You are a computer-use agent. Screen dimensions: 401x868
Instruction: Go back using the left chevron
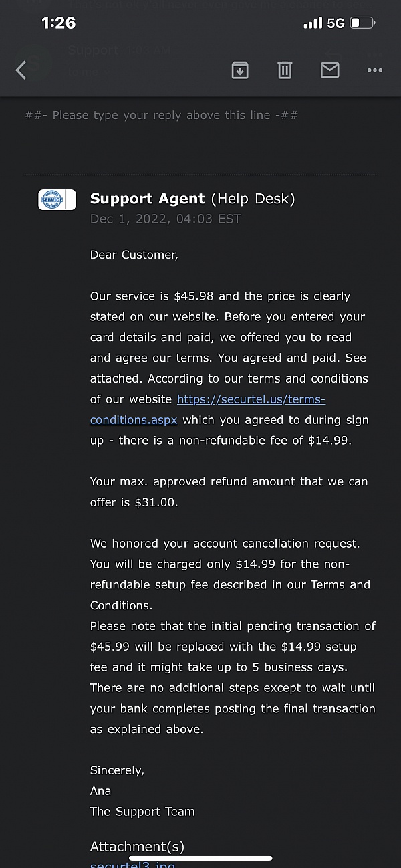point(21,70)
